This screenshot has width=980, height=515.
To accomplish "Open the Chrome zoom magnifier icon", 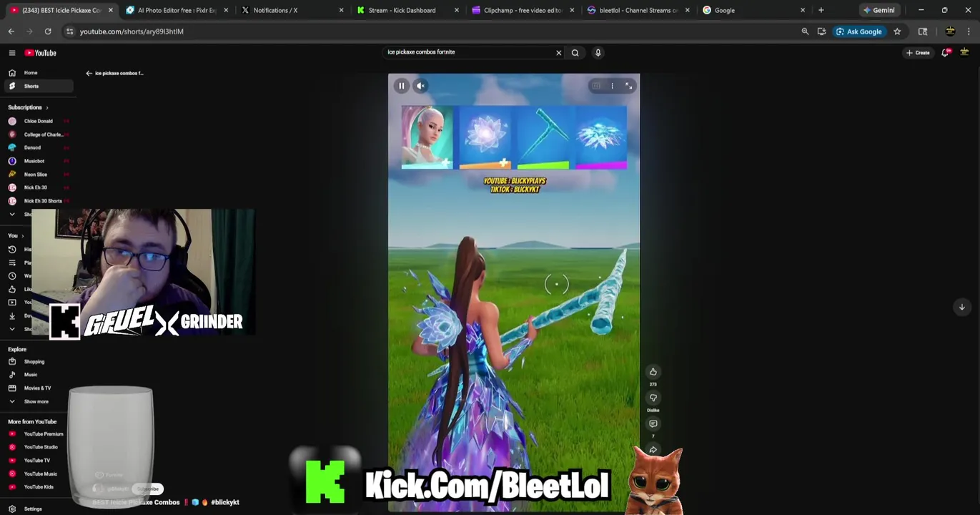I will click(805, 31).
